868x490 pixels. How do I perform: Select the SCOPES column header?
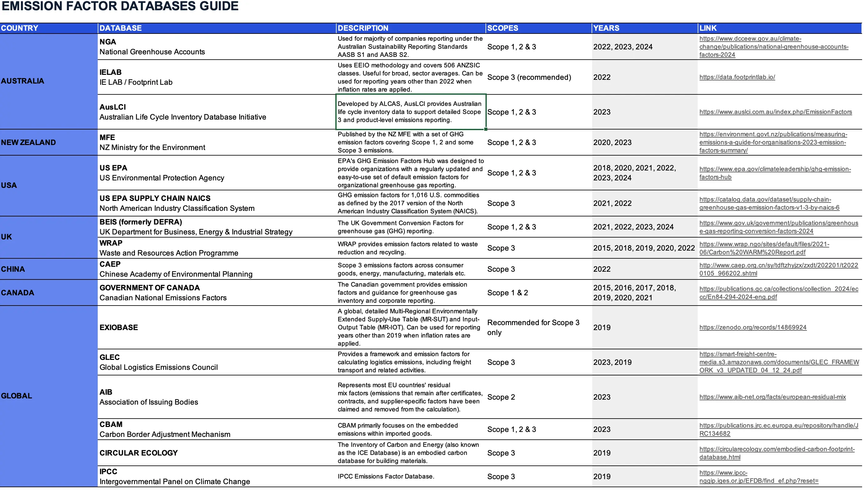tap(539, 28)
